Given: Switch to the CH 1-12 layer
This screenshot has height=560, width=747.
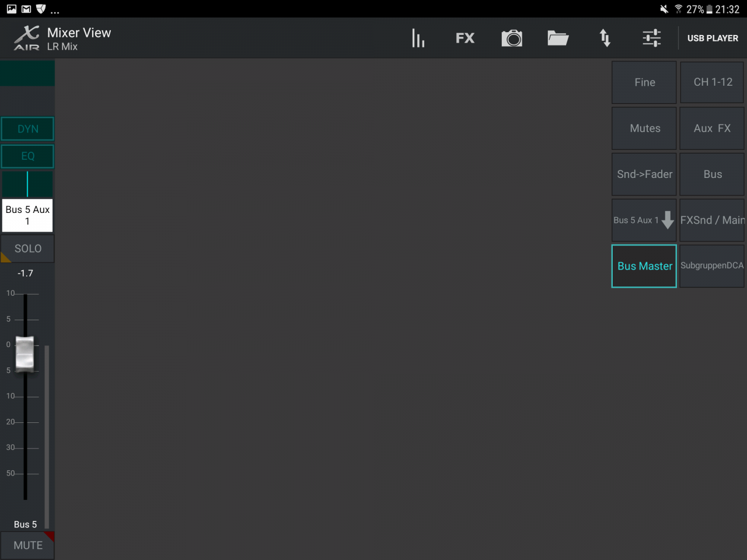Looking at the screenshot, I should point(712,82).
